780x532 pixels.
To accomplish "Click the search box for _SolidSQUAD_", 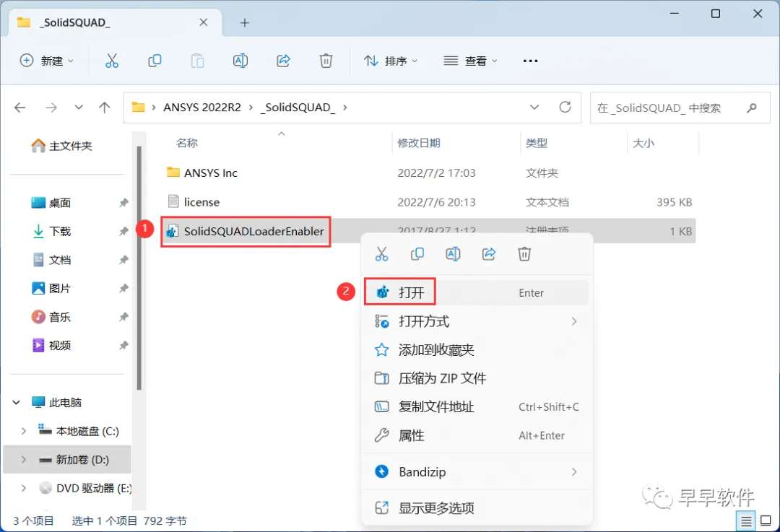I will (x=680, y=108).
